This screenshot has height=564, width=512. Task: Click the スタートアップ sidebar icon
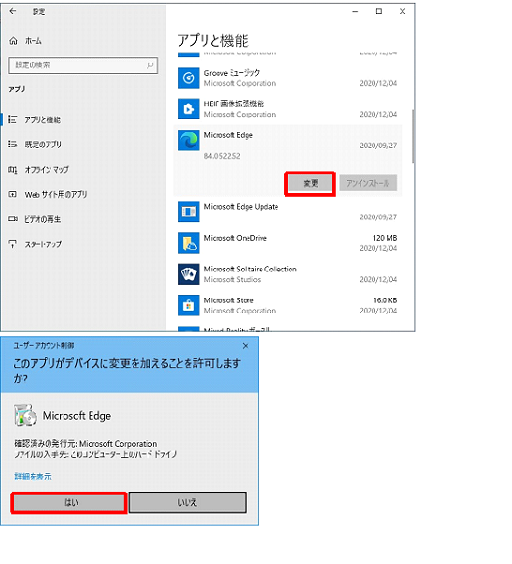(x=13, y=244)
